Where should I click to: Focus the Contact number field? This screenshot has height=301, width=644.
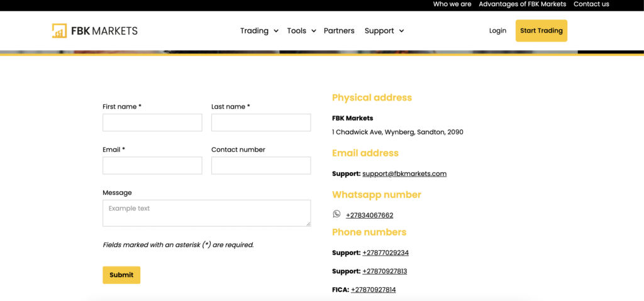pyautogui.click(x=261, y=165)
